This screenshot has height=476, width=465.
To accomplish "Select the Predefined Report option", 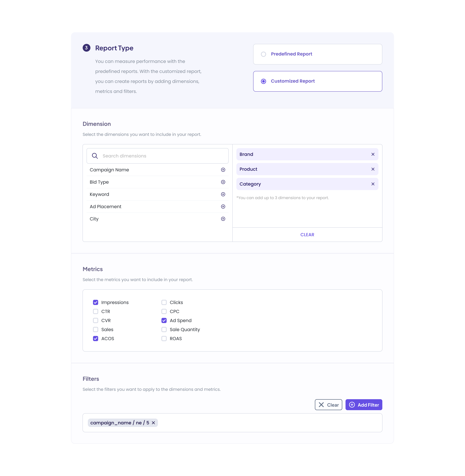I will click(x=263, y=54).
